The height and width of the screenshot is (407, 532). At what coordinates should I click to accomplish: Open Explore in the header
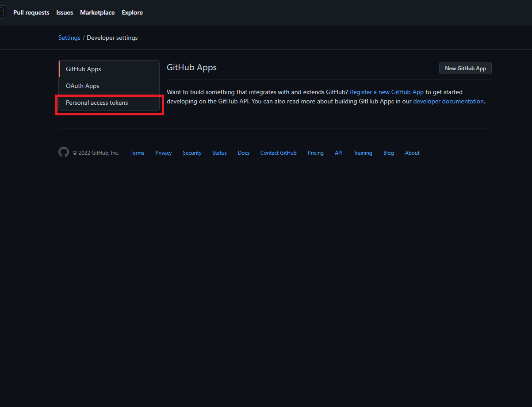click(x=132, y=12)
